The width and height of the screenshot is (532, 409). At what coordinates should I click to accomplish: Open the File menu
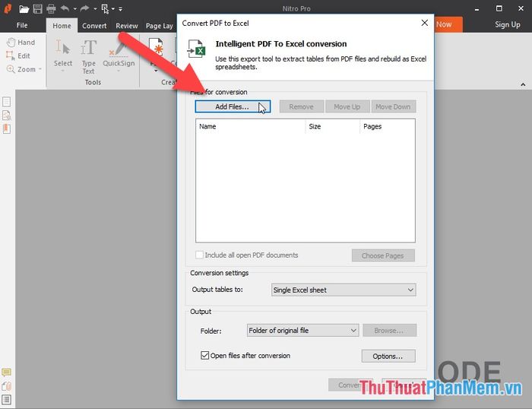[x=22, y=25]
